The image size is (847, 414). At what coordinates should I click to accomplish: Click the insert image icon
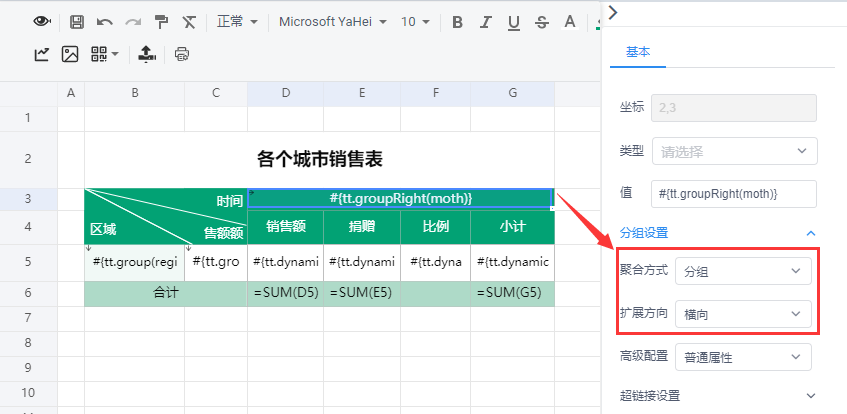point(70,54)
